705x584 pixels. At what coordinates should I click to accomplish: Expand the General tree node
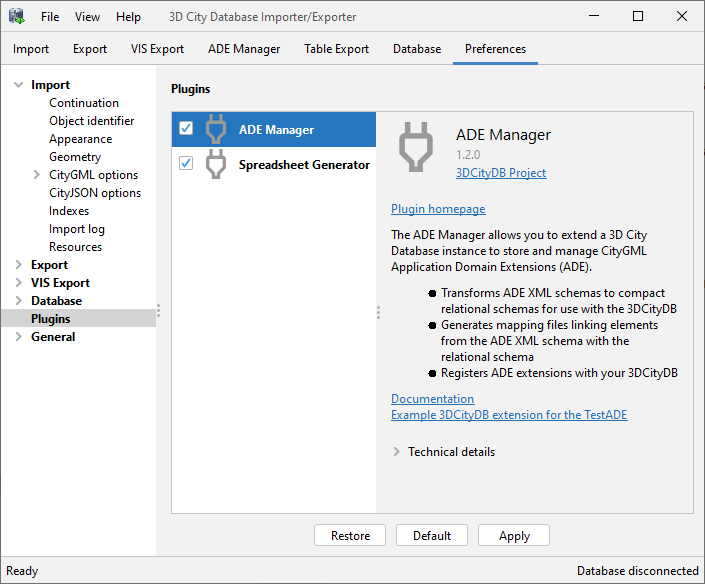[x=18, y=337]
